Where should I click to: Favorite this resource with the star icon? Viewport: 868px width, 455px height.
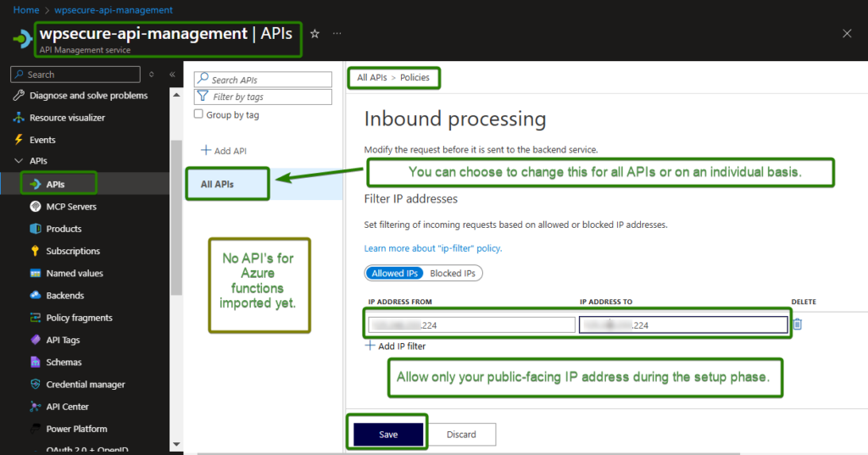click(314, 34)
